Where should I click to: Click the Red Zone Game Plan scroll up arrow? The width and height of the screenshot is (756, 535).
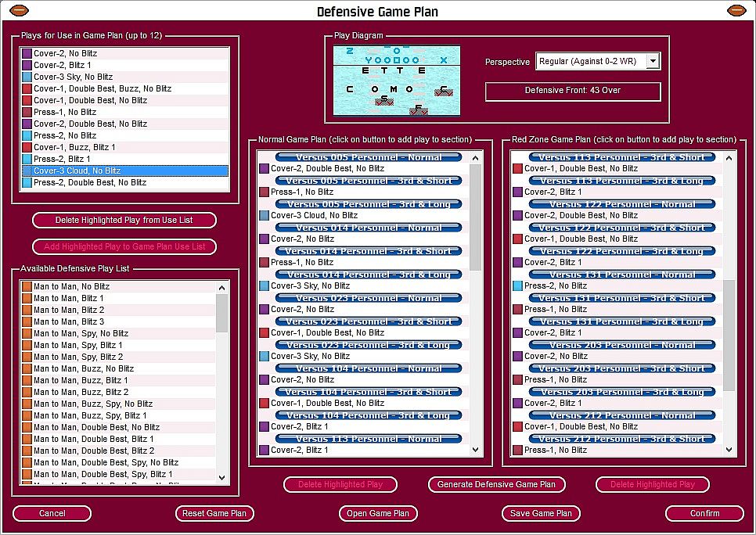(729, 158)
